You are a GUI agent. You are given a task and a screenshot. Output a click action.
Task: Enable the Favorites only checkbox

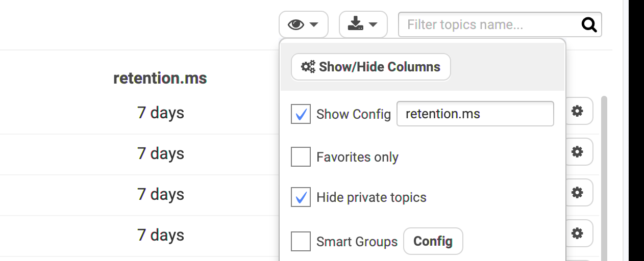click(301, 156)
